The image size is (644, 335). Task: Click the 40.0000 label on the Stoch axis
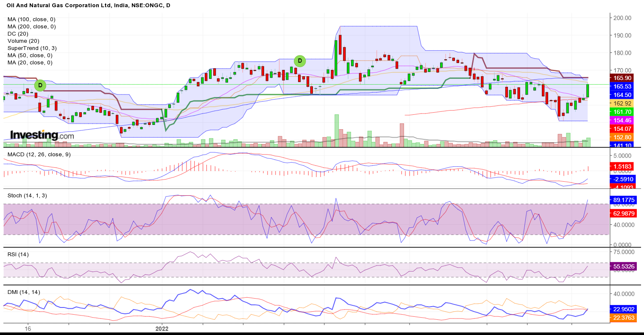pyautogui.click(x=624, y=224)
